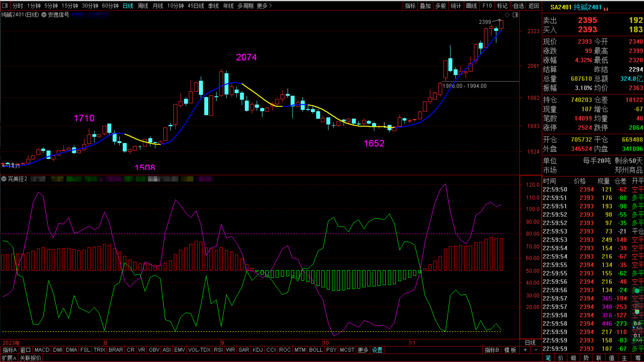
Task: Toggle the side panel icon at top-left
Action: pyautogui.click(x=5, y=6)
